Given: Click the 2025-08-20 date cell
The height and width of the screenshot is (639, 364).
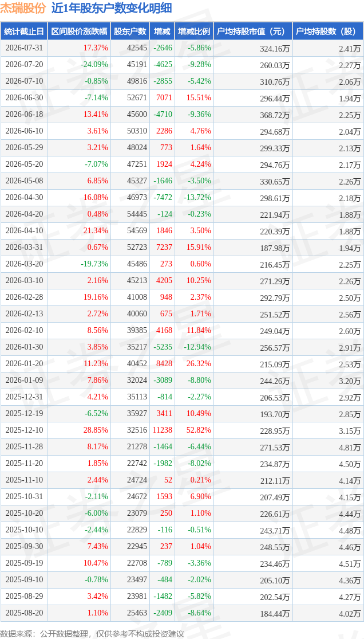Looking at the screenshot, I should coord(24,613).
